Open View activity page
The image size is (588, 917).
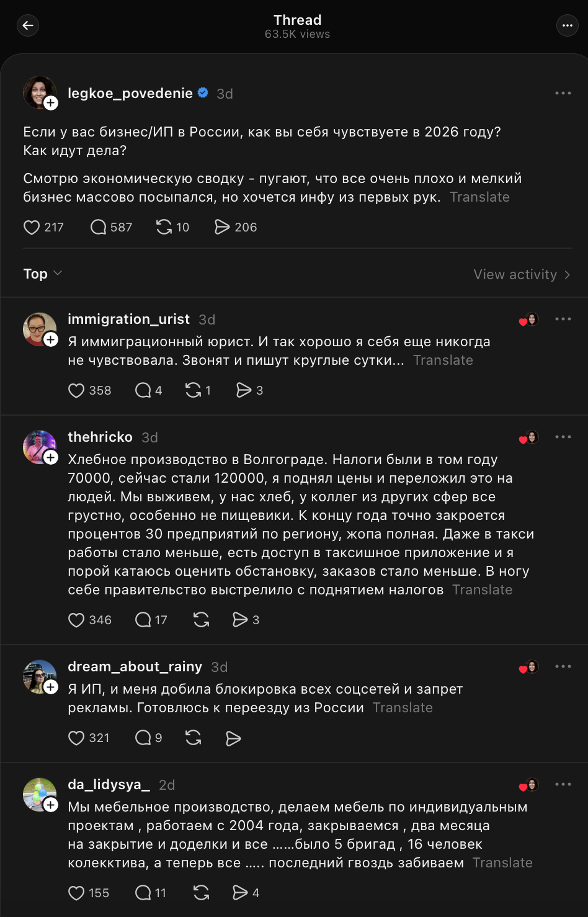(522, 275)
